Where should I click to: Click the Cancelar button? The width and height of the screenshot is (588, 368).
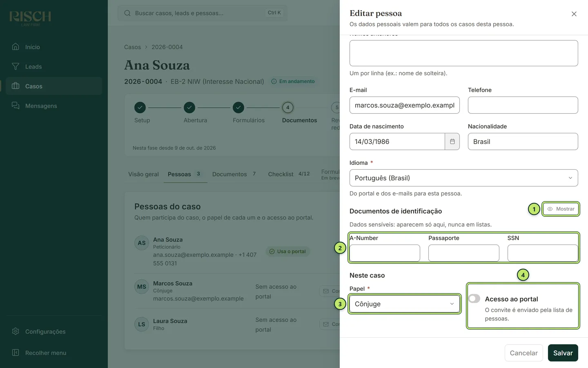[524, 353]
